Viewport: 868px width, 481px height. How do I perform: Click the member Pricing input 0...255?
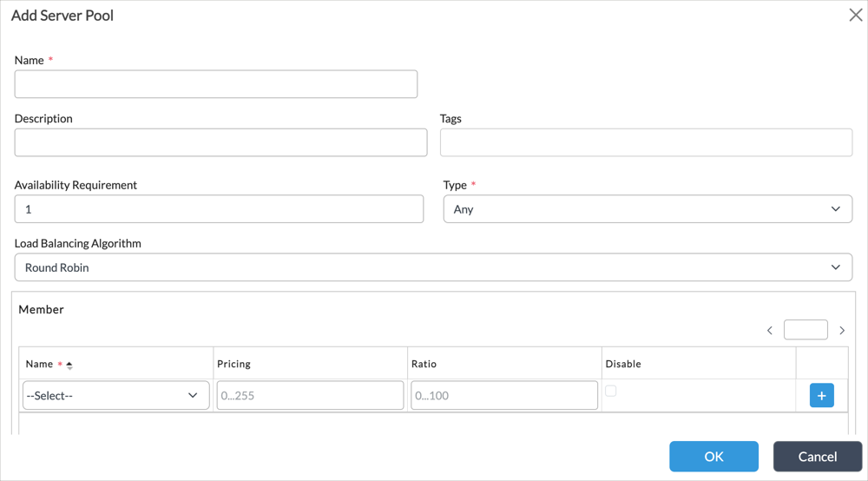pos(310,395)
